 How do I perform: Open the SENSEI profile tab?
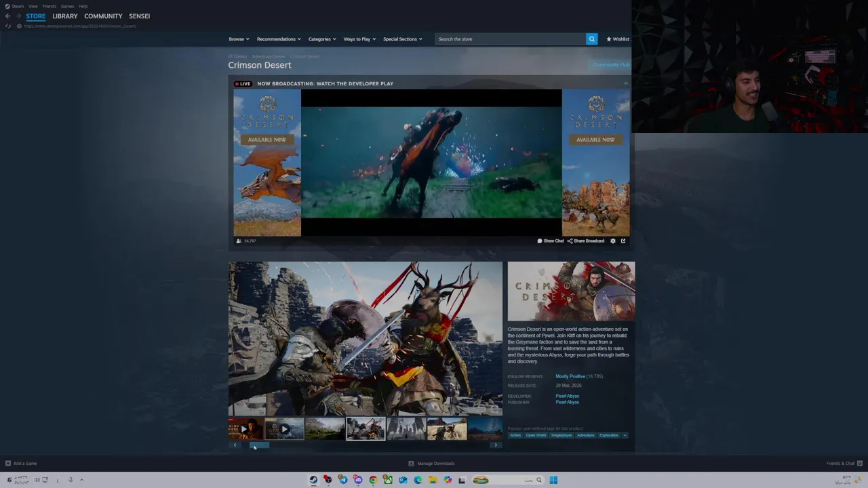tap(140, 16)
